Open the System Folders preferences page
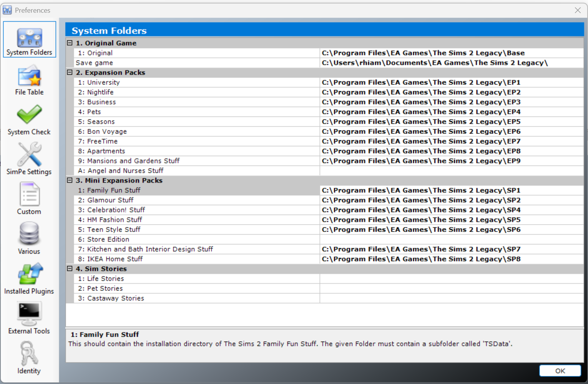The image size is (588, 384). pyautogui.click(x=29, y=40)
